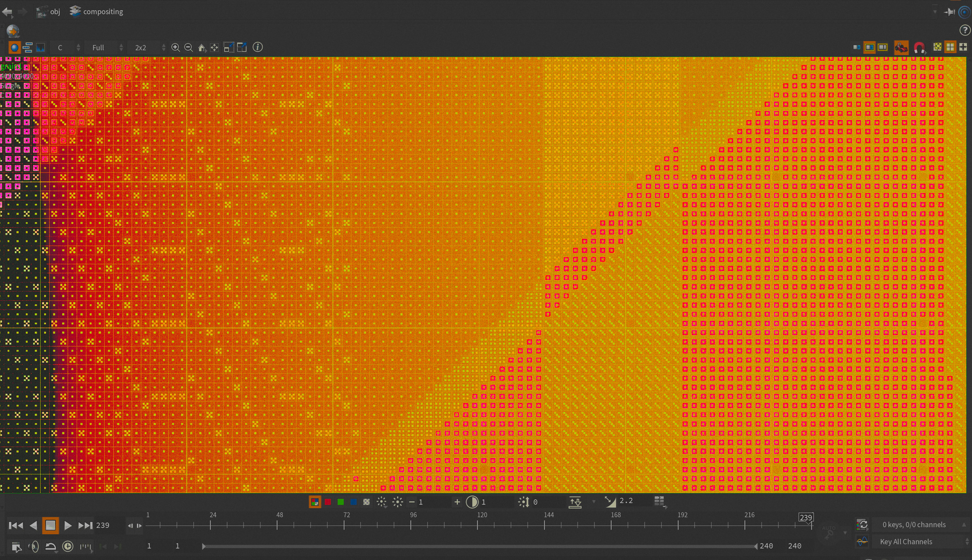Click the gamma curve icon
This screenshot has height=560, width=972.
(610, 502)
